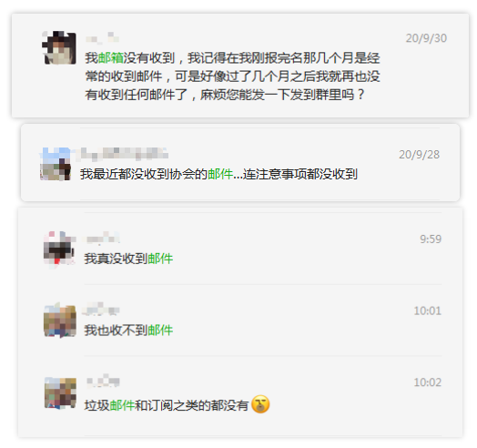
Task: Open profile picture of the 9:59 sender
Action: tap(59, 249)
